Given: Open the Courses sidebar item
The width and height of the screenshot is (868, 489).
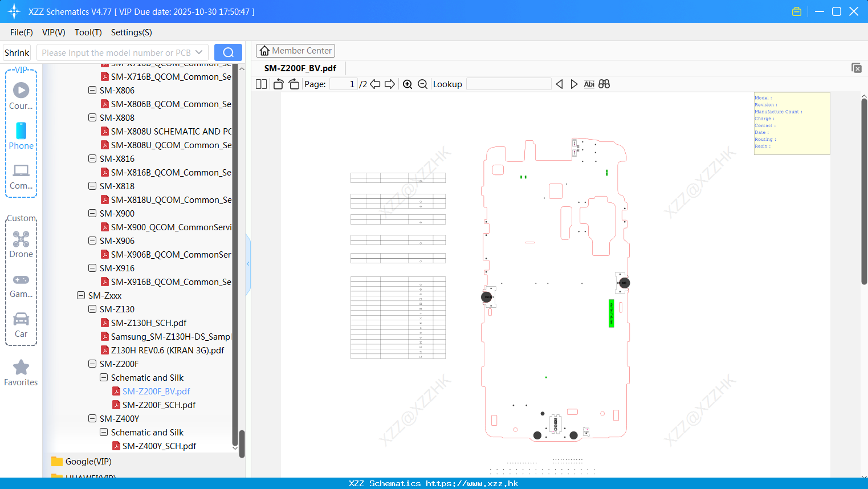Looking at the screenshot, I should (21, 96).
